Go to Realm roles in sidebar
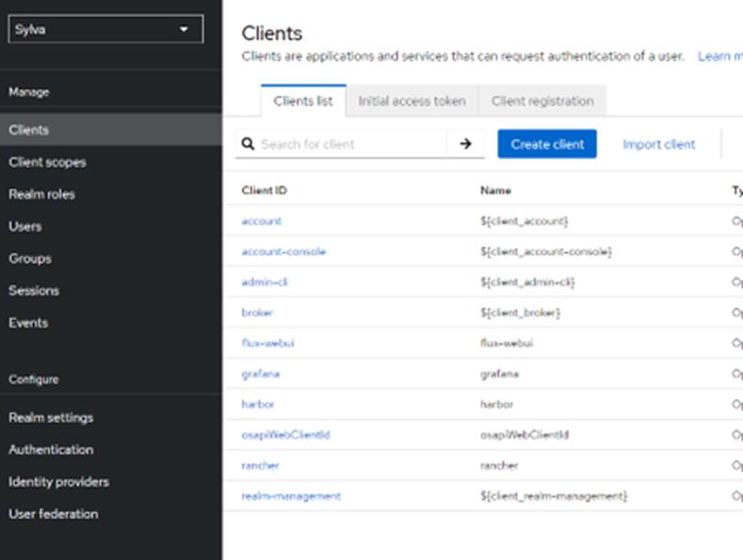Viewport: 743px width, 560px height. (x=41, y=194)
